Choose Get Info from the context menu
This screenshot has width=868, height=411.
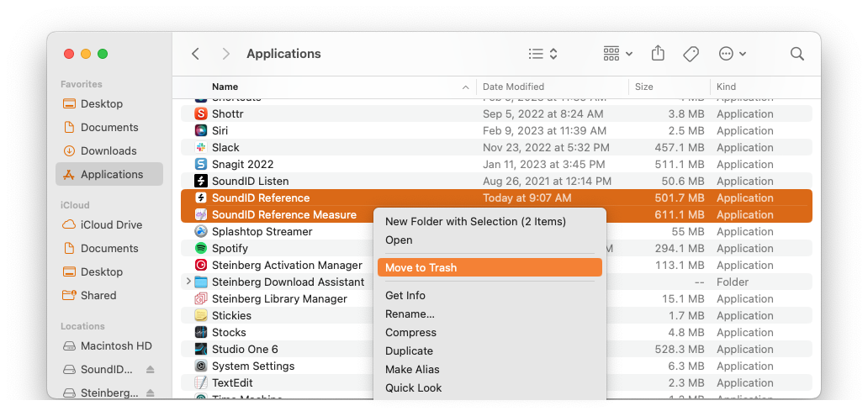[x=490, y=295]
